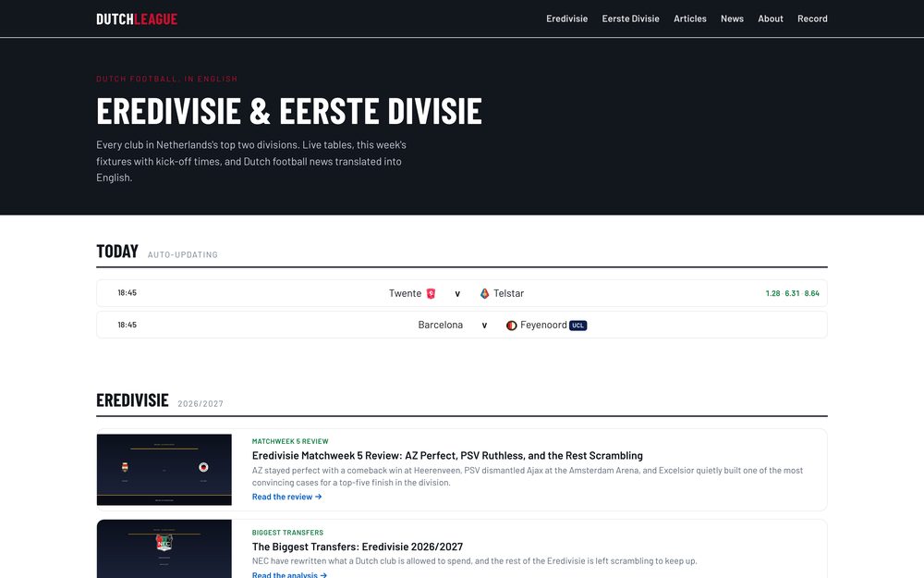
Task: Click the 18:45 time of Barcelona match
Action: click(x=127, y=325)
